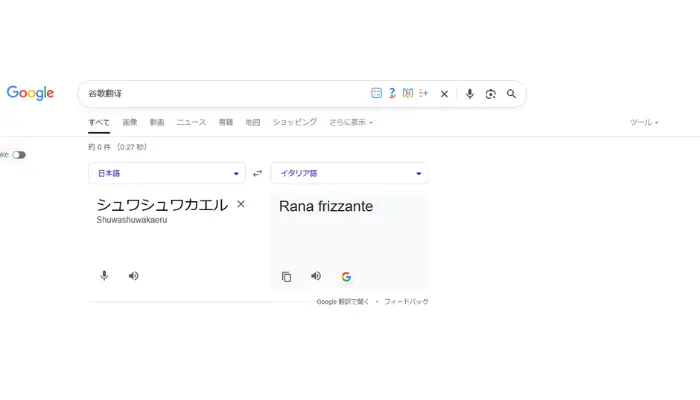
Task: Click the magnifying glass search button
Action: point(511,94)
